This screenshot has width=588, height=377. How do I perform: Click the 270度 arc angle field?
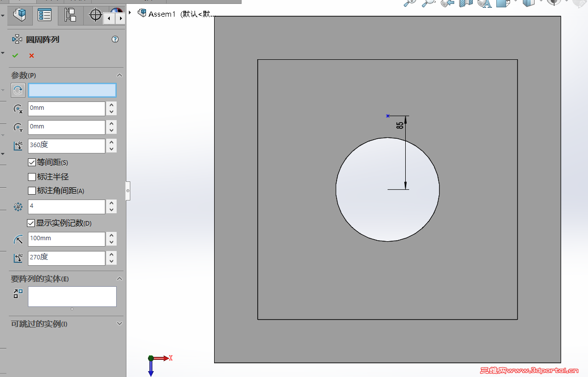point(67,258)
